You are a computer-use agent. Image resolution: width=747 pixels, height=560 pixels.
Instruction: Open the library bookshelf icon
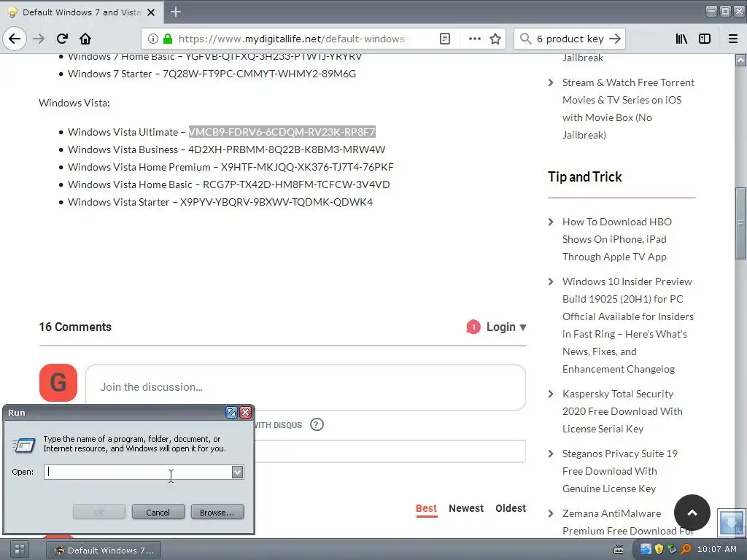(x=681, y=39)
